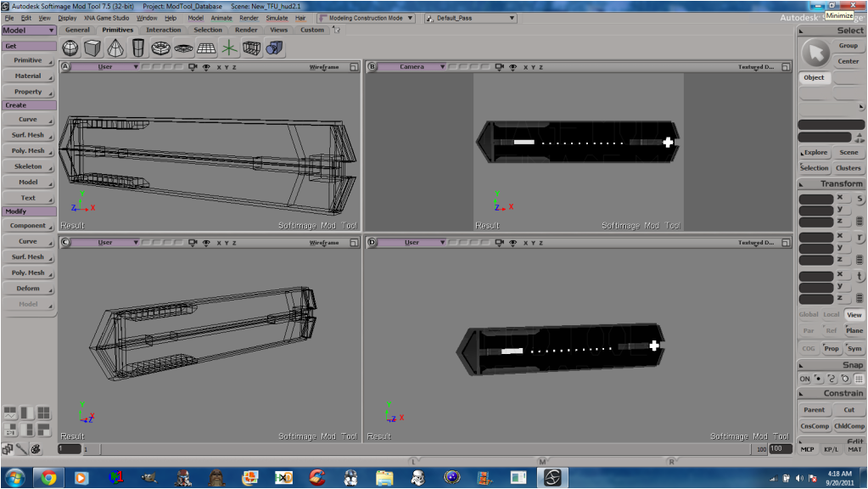The image size is (868, 489).
Task: Click the timeline slider track
Action: click(425, 449)
